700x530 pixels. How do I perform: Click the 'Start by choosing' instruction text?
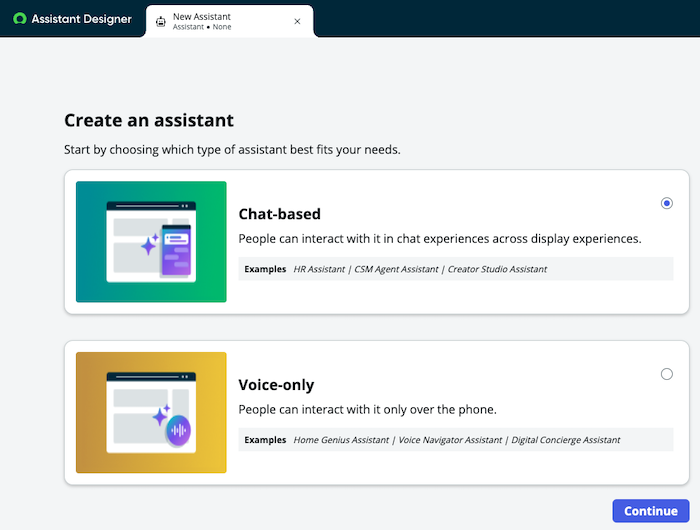click(232, 150)
